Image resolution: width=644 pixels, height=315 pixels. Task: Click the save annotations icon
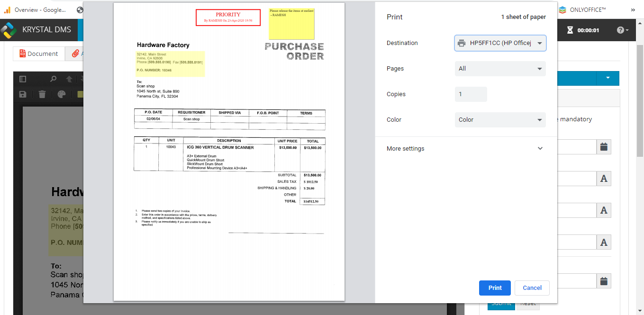pos(22,94)
